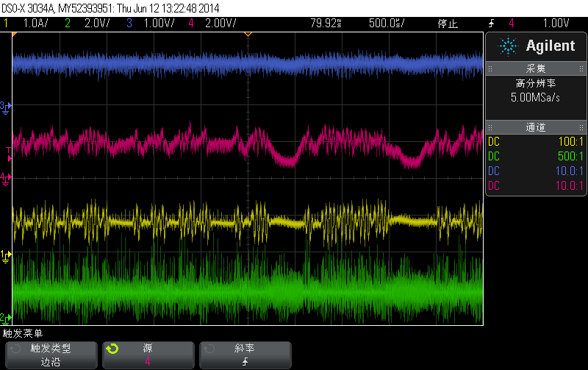Click the orange trigger position marker at top center
This screenshot has height=370, width=588.
pos(248,35)
